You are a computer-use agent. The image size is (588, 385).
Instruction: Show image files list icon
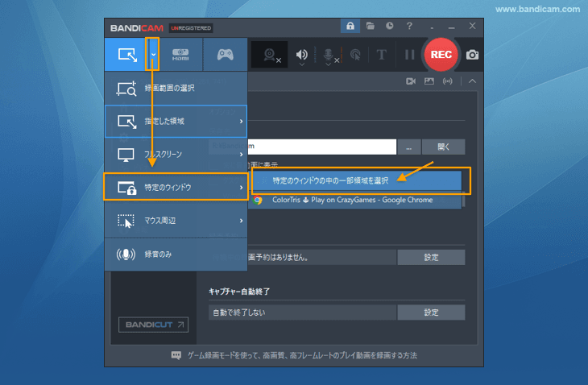tap(429, 81)
